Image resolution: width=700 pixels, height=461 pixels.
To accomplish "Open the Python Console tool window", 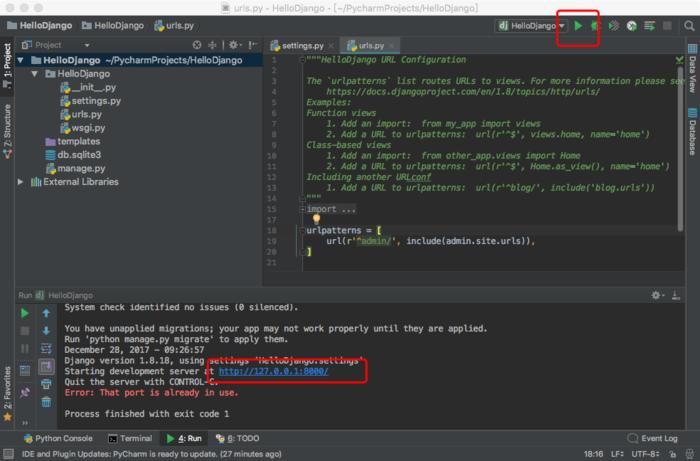I will (x=58, y=439).
